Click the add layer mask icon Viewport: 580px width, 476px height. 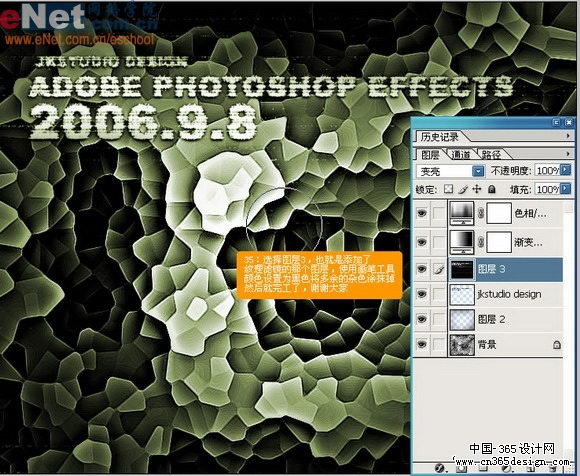tap(461, 468)
